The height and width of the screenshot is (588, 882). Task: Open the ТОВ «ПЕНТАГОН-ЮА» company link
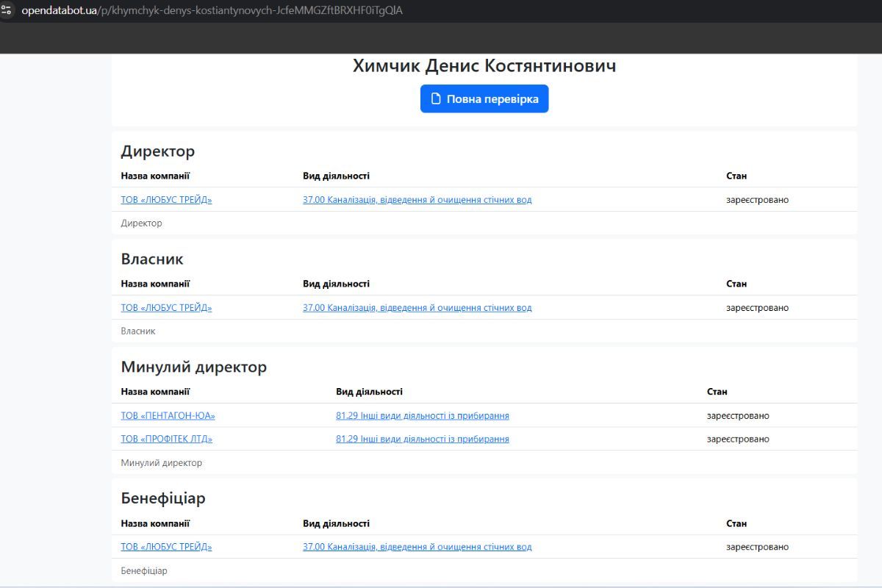coord(169,415)
